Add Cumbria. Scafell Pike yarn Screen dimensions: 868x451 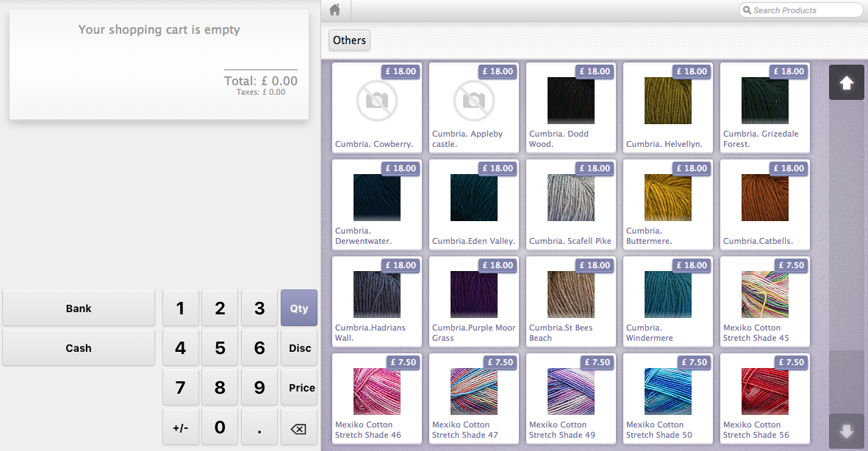pos(571,205)
